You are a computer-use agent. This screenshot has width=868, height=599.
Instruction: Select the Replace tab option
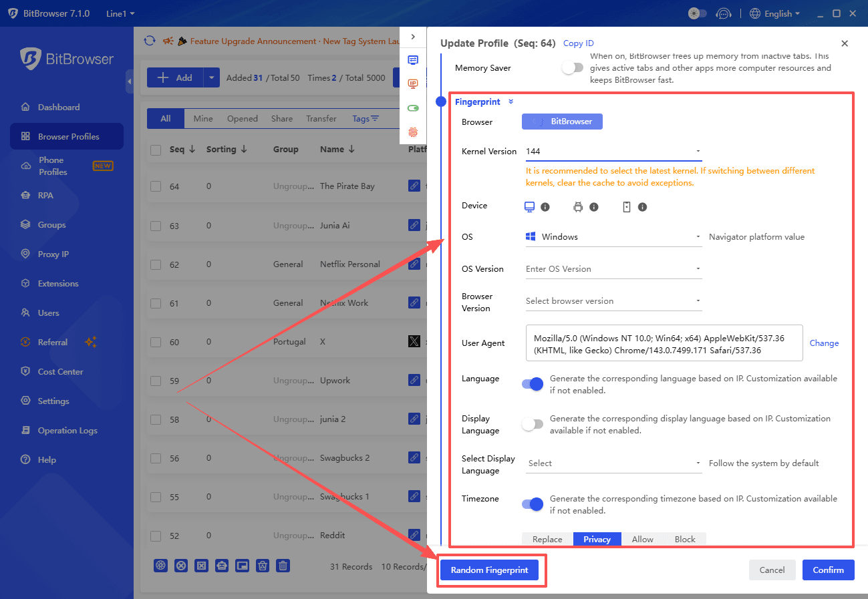point(547,540)
